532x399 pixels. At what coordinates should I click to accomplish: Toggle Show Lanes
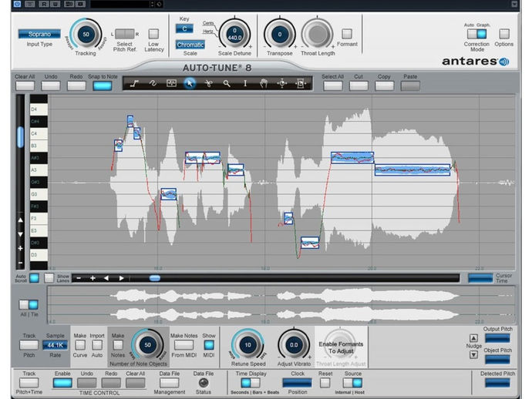tap(49, 278)
